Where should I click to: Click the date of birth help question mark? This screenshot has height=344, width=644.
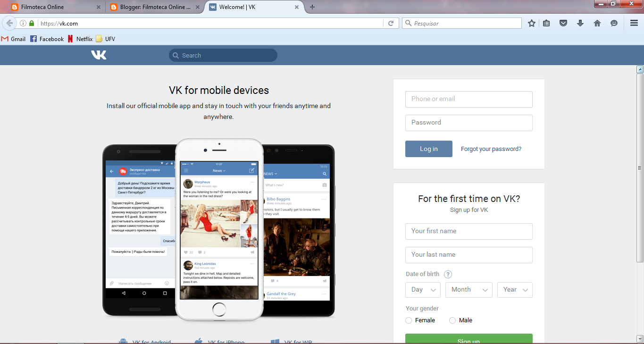(448, 274)
